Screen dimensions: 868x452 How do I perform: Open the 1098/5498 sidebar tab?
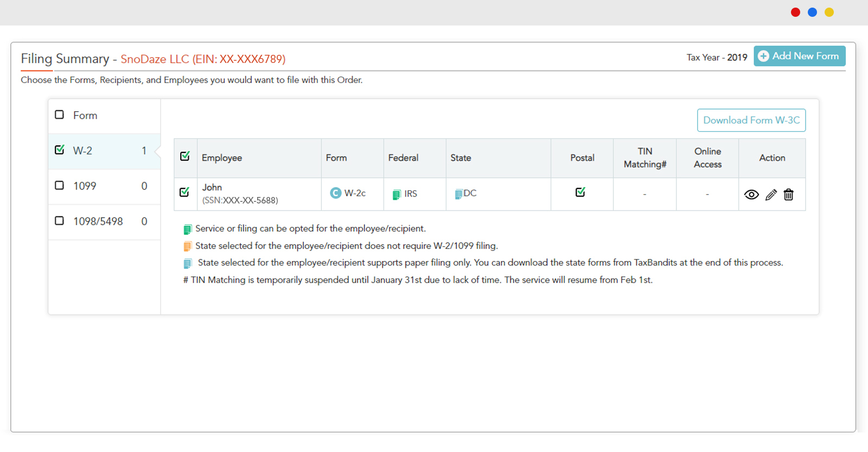(103, 221)
